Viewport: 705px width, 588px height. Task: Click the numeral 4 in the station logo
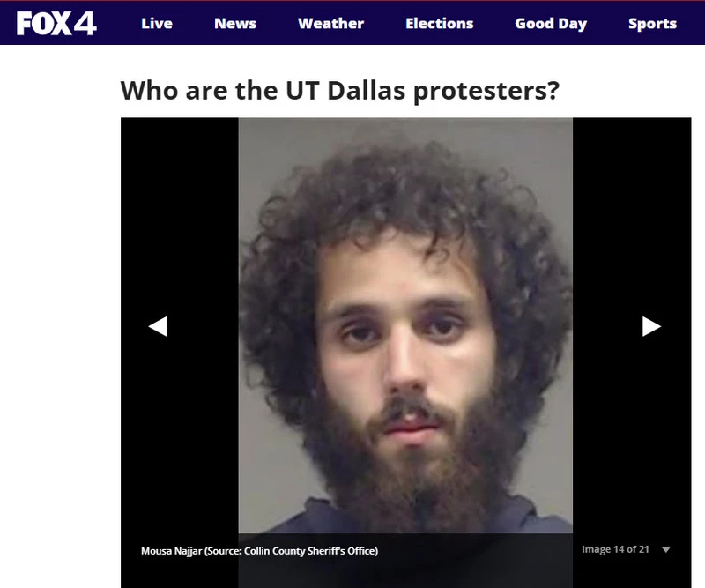click(x=85, y=24)
